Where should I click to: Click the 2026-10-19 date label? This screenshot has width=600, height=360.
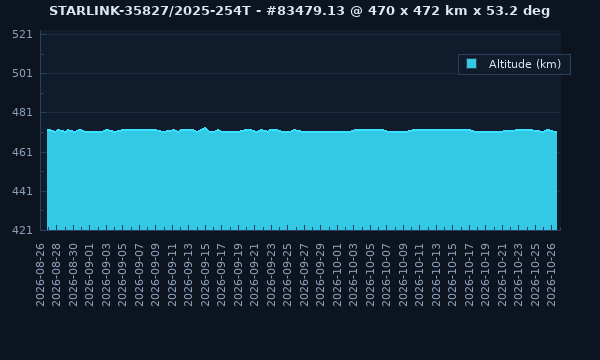(x=486, y=274)
